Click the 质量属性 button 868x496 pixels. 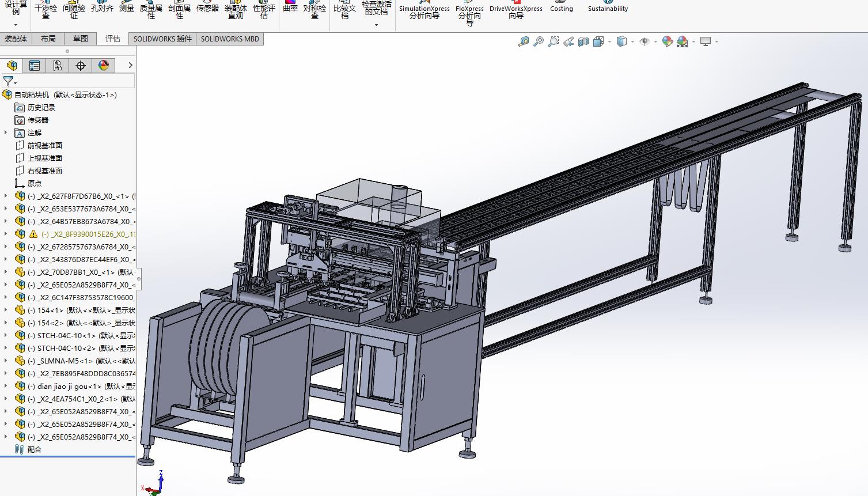pos(151,9)
